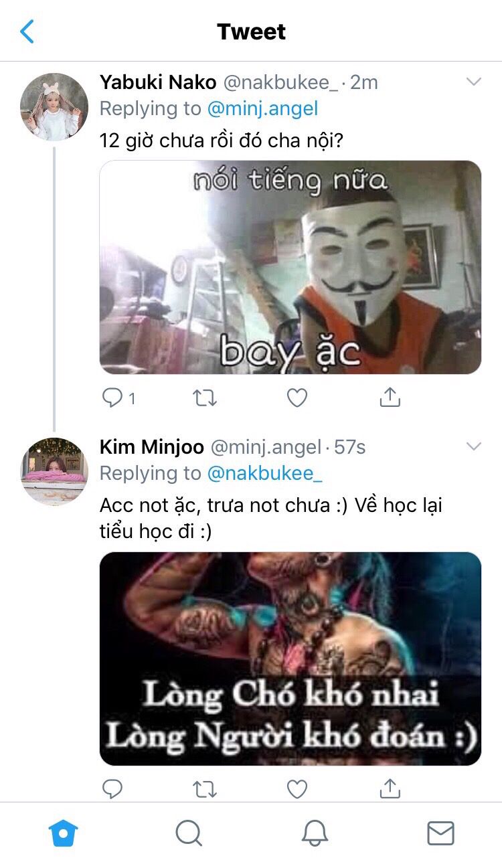The width and height of the screenshot is (502, 868).
Task: Open the Home tab
Action: pos(64,834)
